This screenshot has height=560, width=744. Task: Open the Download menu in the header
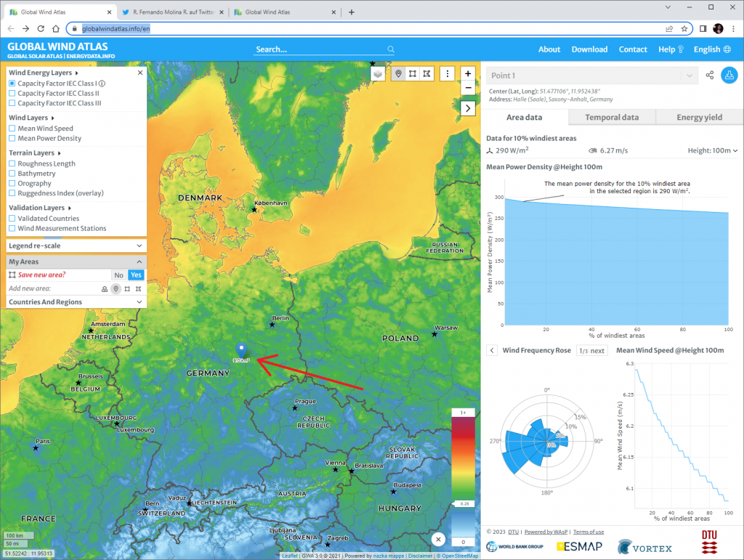(589, 49)
